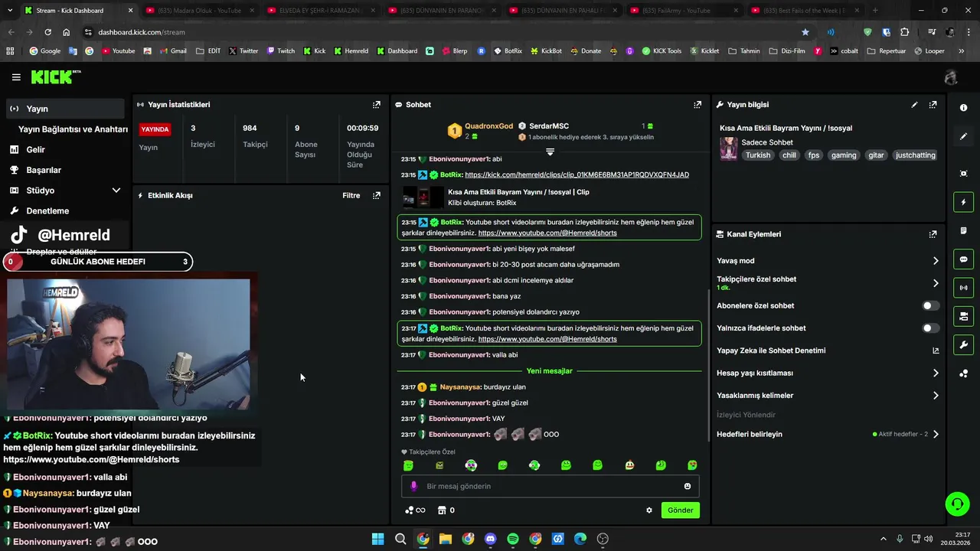Viewport: 980px width, 551px height.
Task: Toggle the wrench icon in right sidebar
Action: [x=963, y=344]
